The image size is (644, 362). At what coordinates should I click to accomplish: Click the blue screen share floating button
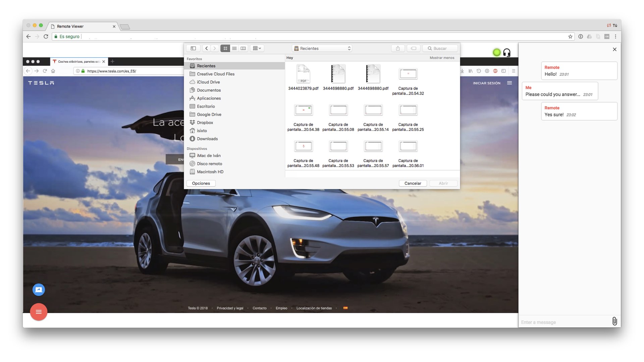[39, 290]
